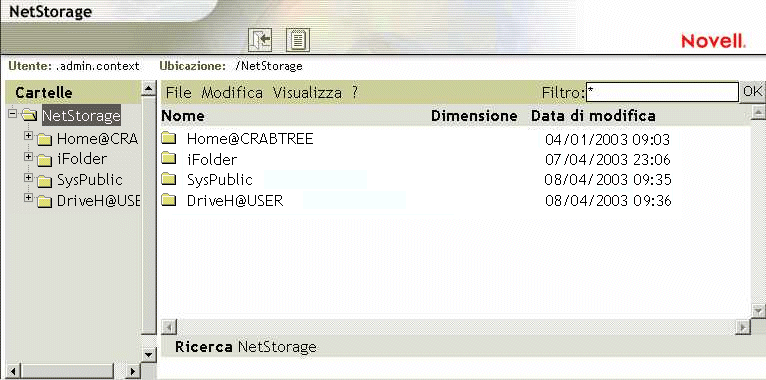
Task: Open DriveH@USER in the file list
Action: [x=235, y=200]
